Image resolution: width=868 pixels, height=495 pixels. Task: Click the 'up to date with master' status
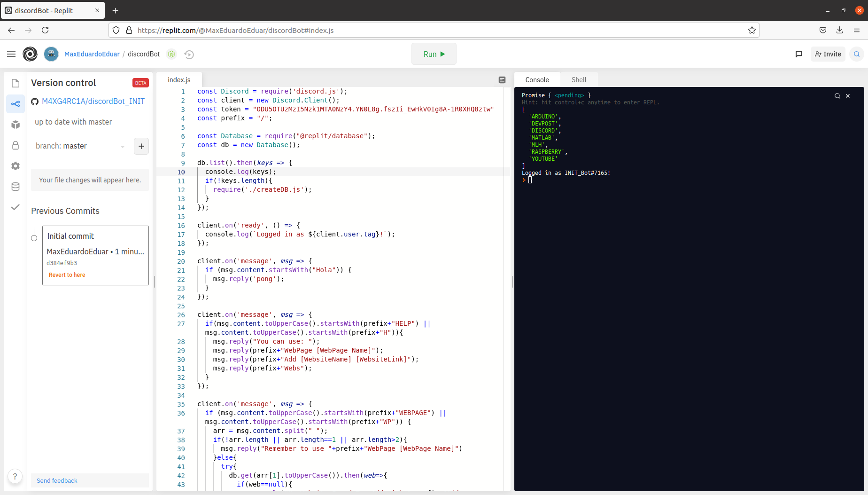pos(73,122)
